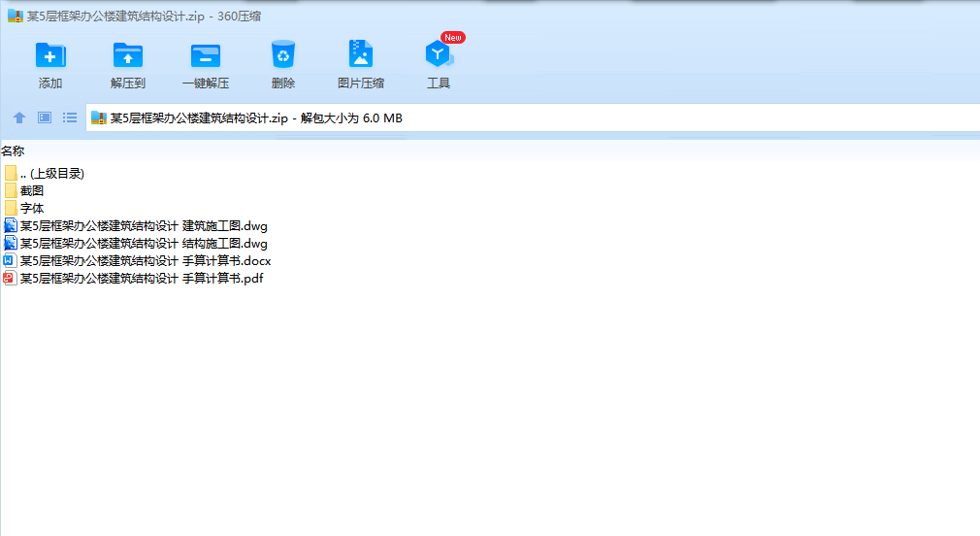Click the Word icon of the docx file
The width and height of the screenshot is (980, 536).
(10, 261)
